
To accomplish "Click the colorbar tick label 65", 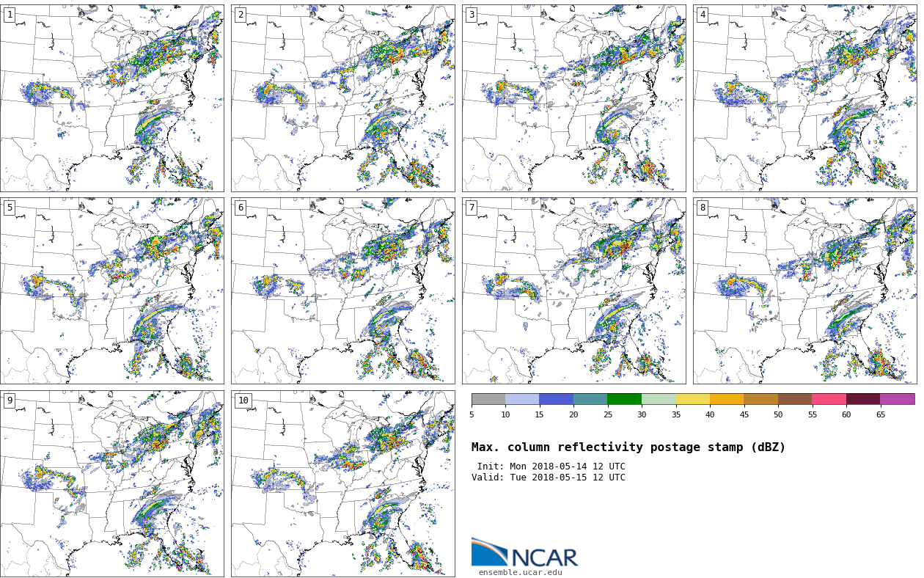I will tap(880, 415).
